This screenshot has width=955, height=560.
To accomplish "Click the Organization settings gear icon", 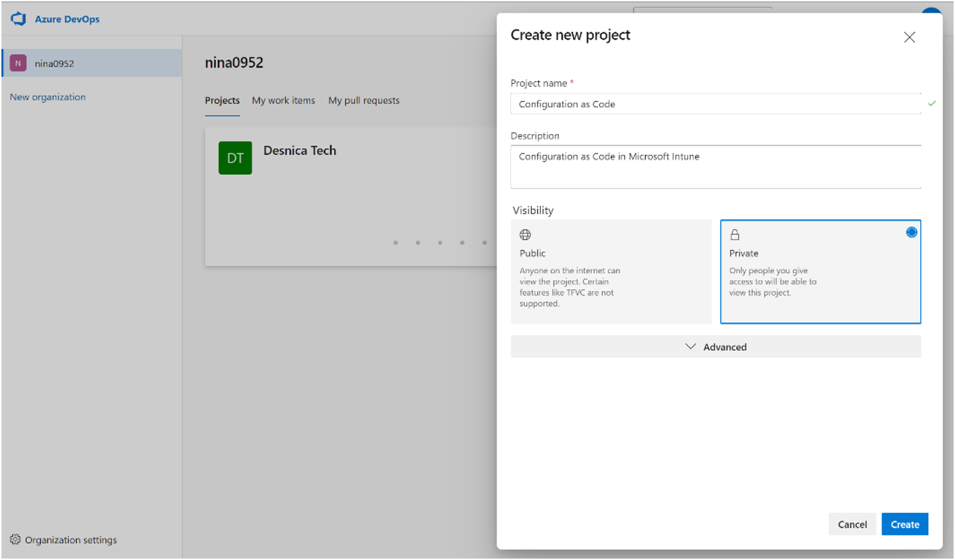I will [15, 539].
